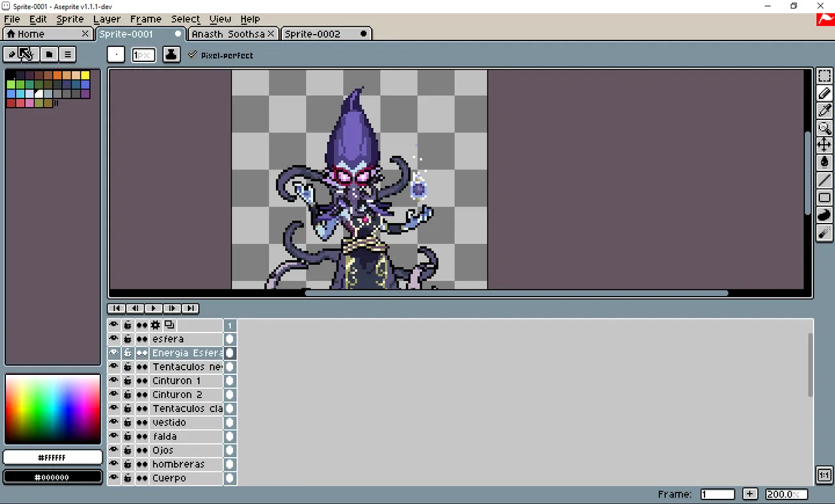This screenshot has height=504, width=835.
Task: Toggle palette edit mode pencil button
Action: point(11,54)
